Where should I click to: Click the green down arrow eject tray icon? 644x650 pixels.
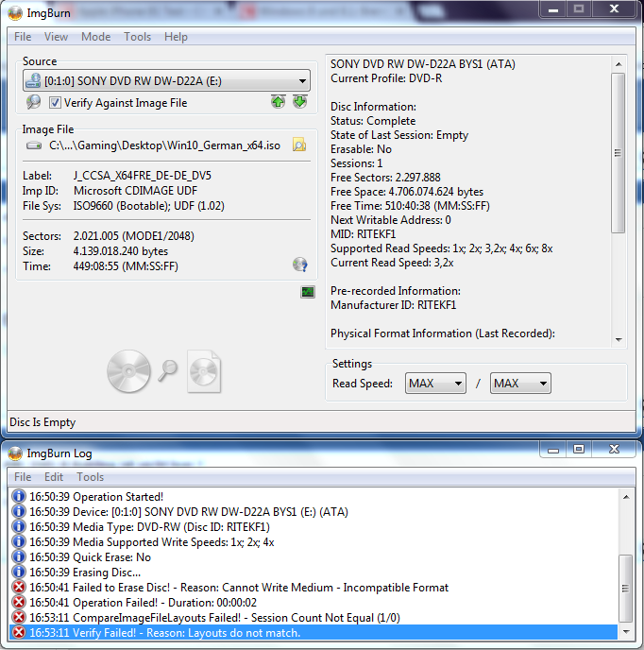[299, 102]
